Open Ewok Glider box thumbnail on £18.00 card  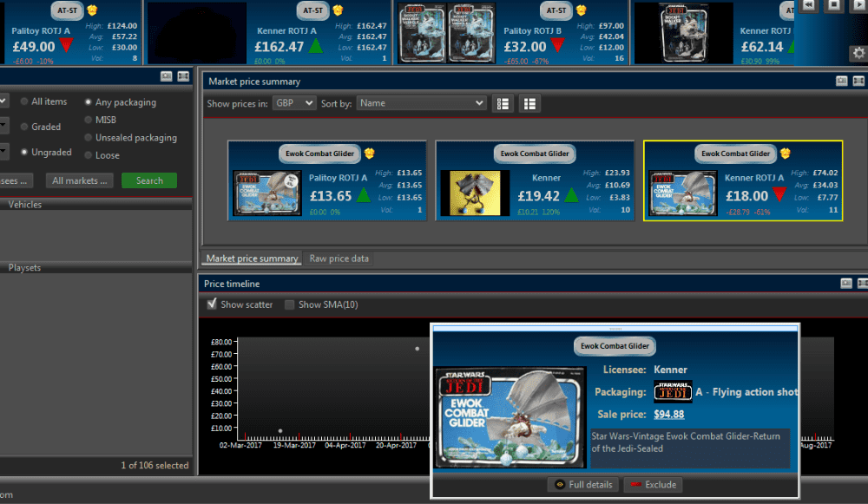pos(683,193)
